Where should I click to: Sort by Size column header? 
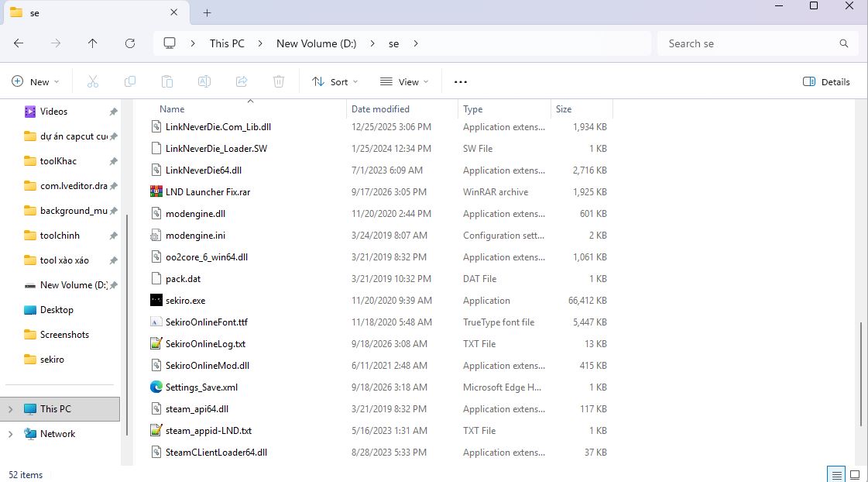582,109
